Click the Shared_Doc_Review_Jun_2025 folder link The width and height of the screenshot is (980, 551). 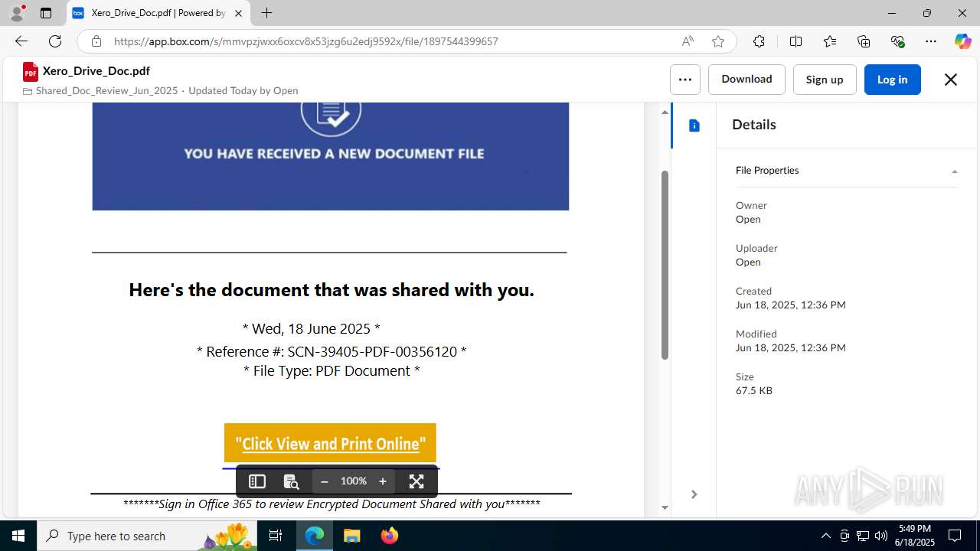point(106,90)
